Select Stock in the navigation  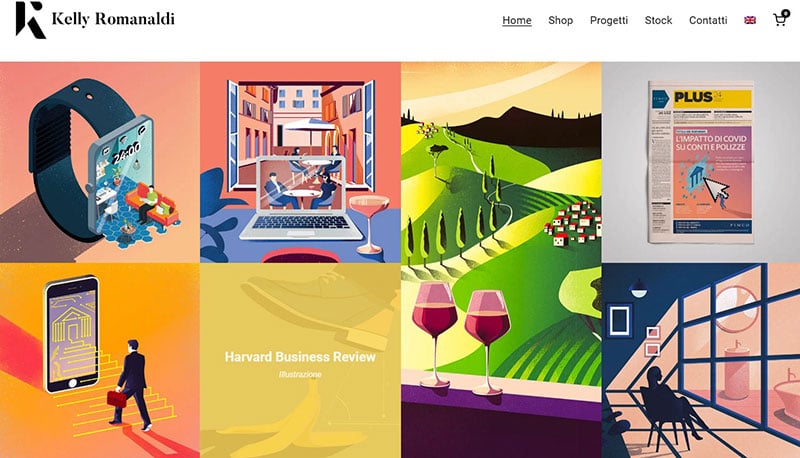(658, 20)
